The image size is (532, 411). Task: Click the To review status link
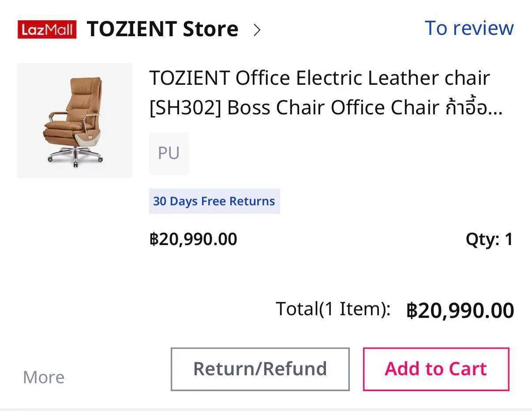pos(469,28)
